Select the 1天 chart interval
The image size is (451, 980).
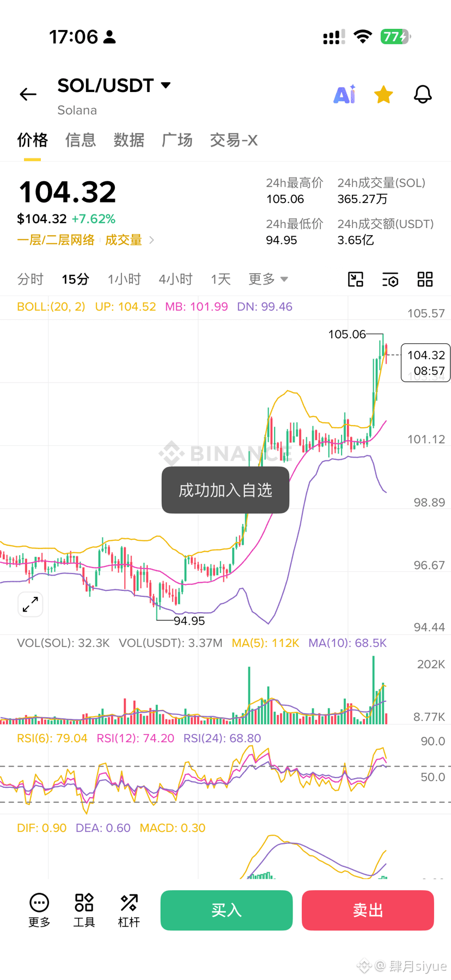point(221,279)
